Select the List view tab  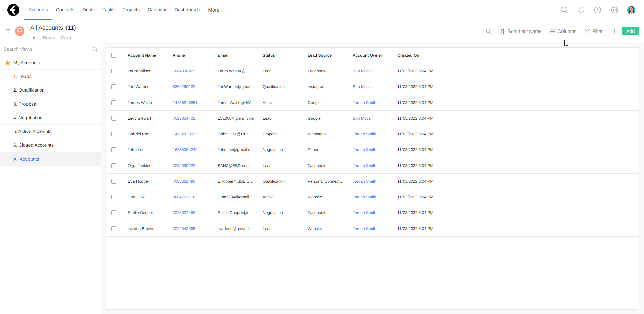34,38
